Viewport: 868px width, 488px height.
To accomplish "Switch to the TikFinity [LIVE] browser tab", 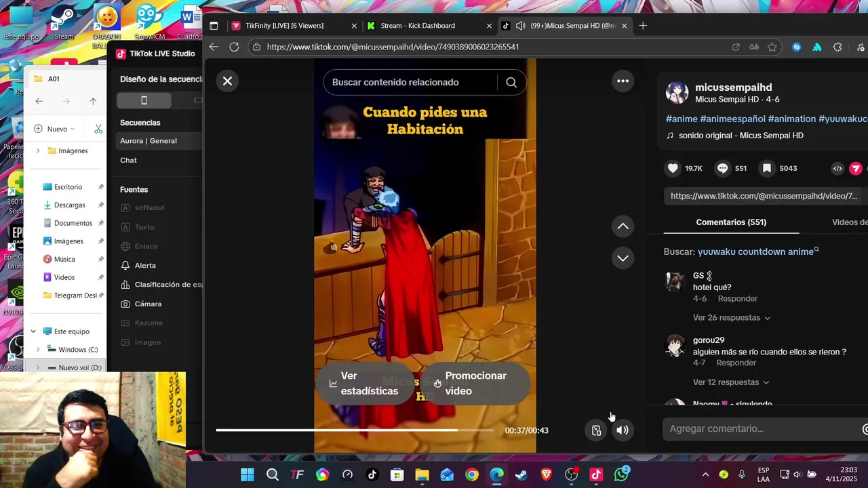I will point(294,26).
